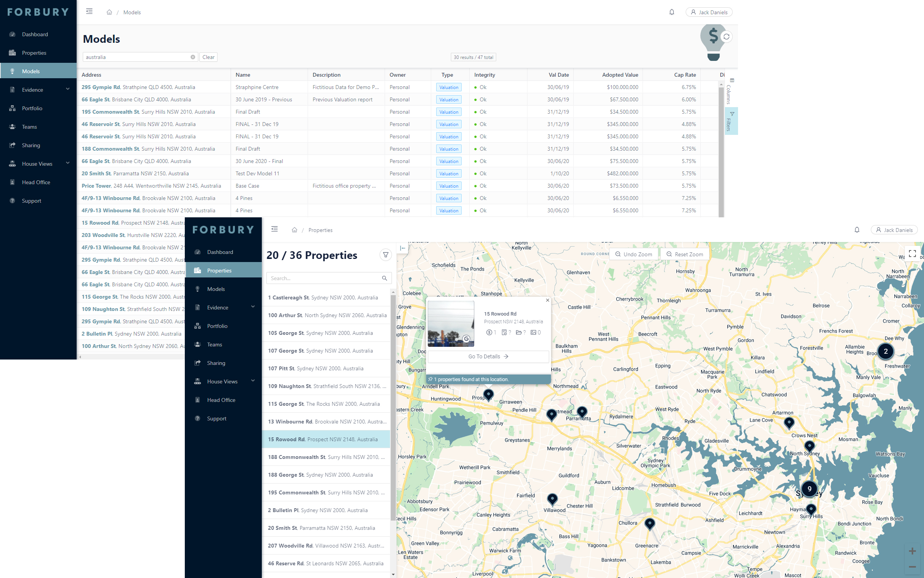The height and width of the screenshot is (578, 924).
Task: Toggle the Filters side panel
Action: coord(730,122)
